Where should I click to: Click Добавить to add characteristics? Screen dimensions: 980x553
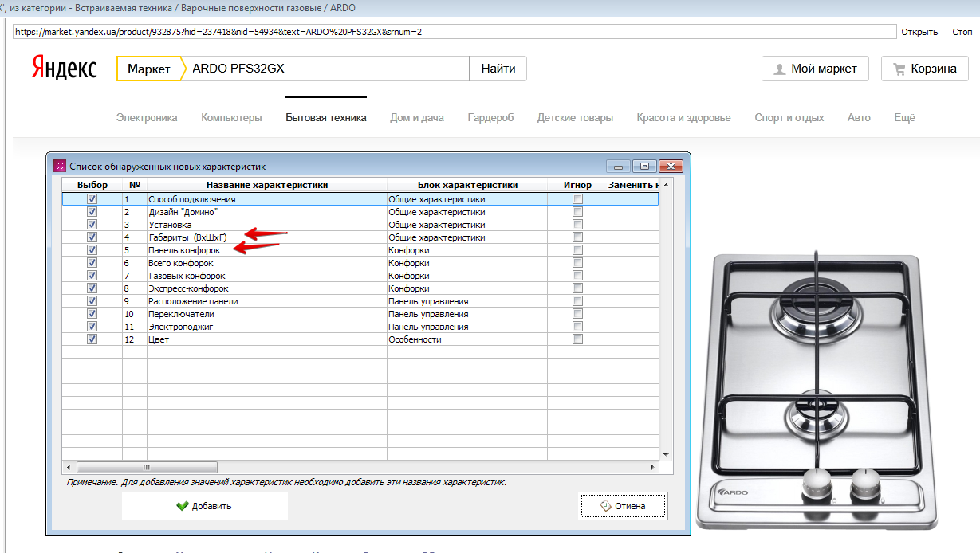[204, 505]
